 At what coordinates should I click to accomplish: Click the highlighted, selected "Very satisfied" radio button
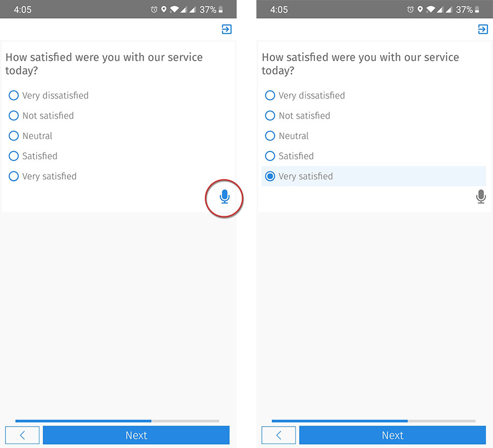[270, 176]
